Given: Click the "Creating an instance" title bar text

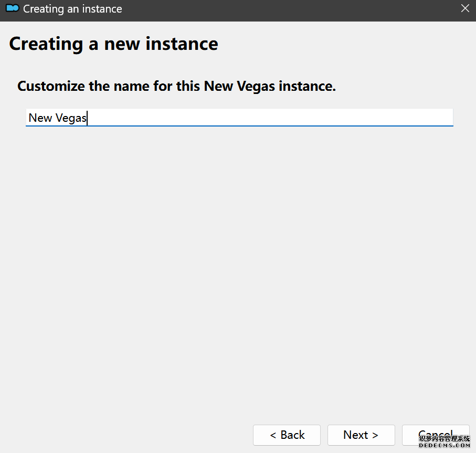Looking at the screenshot, I should click(72, 9).
